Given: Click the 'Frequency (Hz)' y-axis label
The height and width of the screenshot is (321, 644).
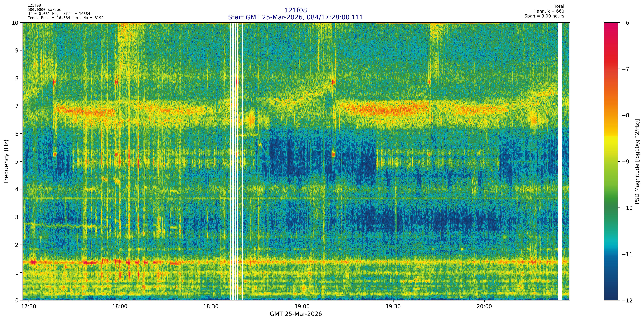Looking at the screenshot, I should [6, 162].
